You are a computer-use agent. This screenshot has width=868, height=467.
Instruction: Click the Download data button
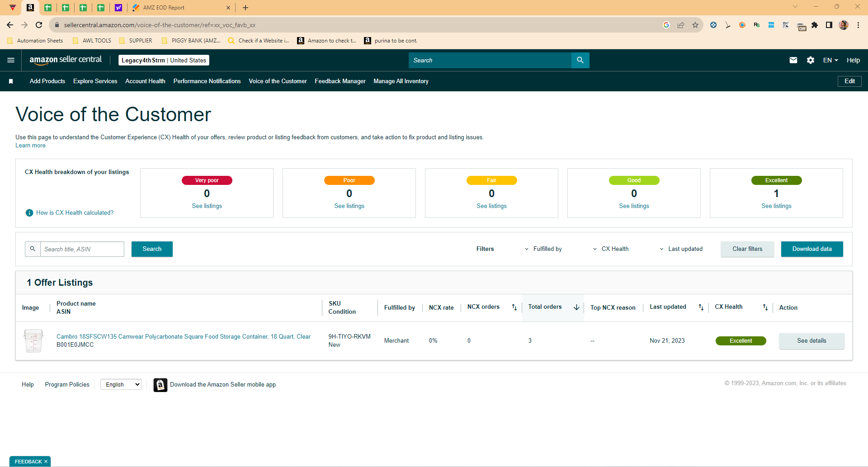coord(812,249)
